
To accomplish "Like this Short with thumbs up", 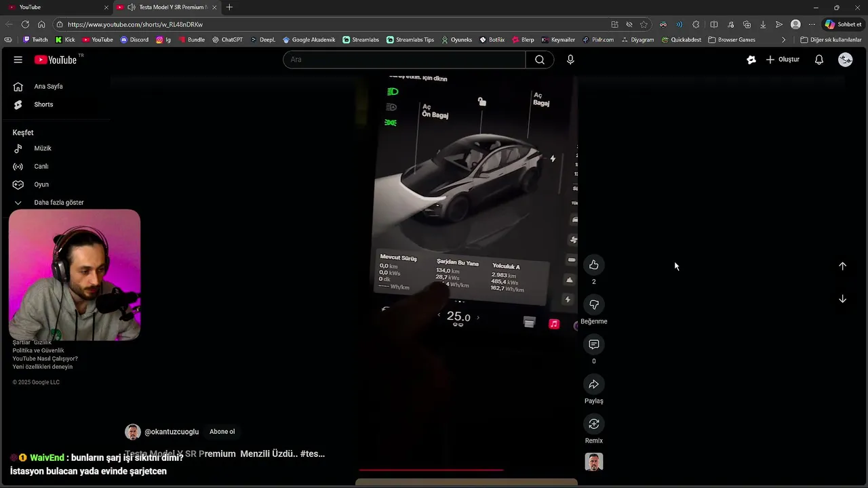I will point(594,264).
